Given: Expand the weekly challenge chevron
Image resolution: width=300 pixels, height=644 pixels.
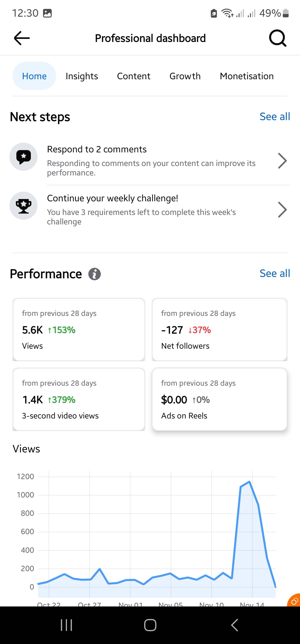Looking at the screenshot, I should (x=282, y=210).
